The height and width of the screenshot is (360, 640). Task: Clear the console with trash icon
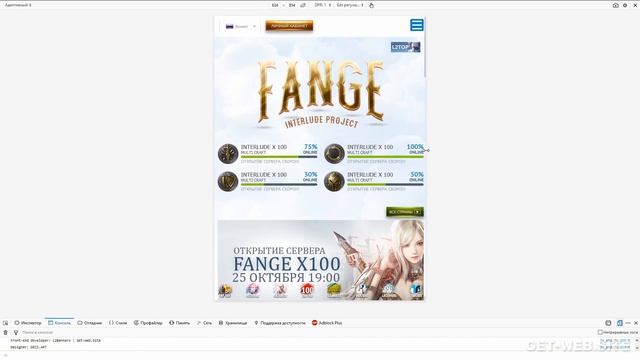click(5, 333)
